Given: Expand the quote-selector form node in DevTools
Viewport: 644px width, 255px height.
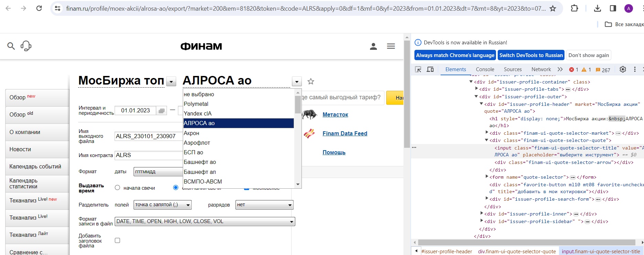Looking at the screenshot, I should [487, 177].
